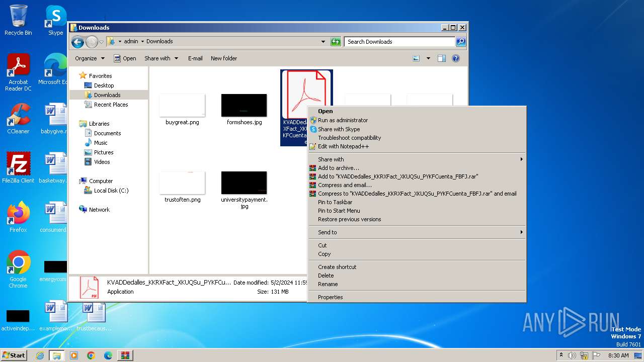644x362 pixels.
Task: Open Explorer help question mark
Action: coord(456,58)
